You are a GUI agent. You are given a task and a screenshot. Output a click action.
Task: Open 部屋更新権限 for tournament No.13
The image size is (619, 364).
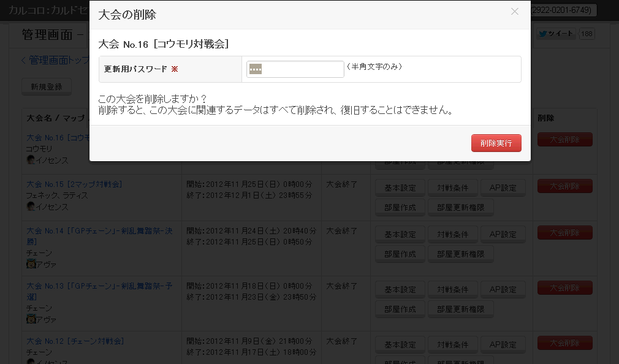[460, 309]
